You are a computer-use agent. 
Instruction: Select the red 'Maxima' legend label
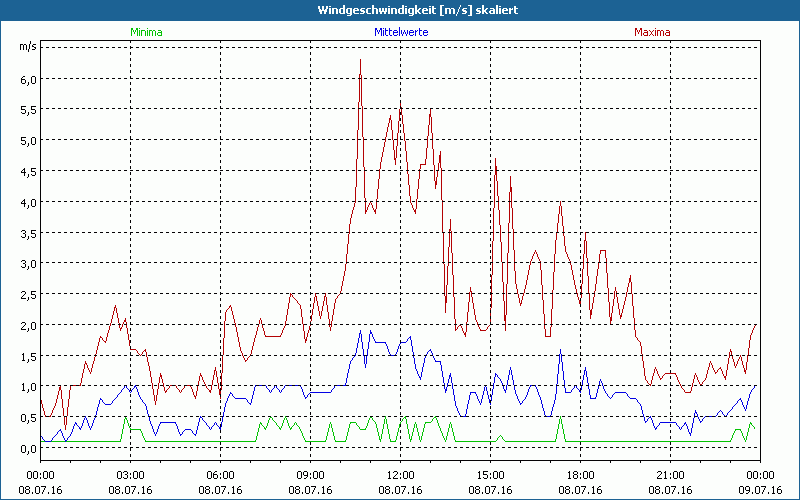[652, 32]
